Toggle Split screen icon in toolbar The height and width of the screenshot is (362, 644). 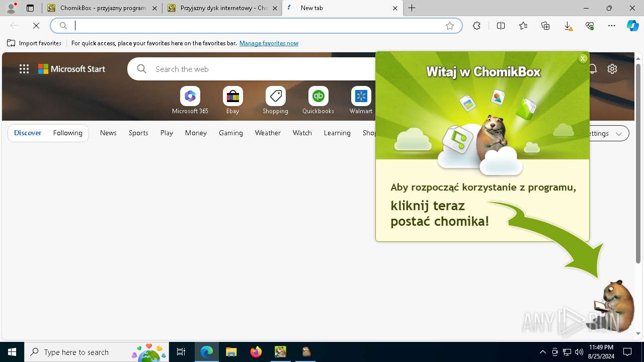point(501,26)
